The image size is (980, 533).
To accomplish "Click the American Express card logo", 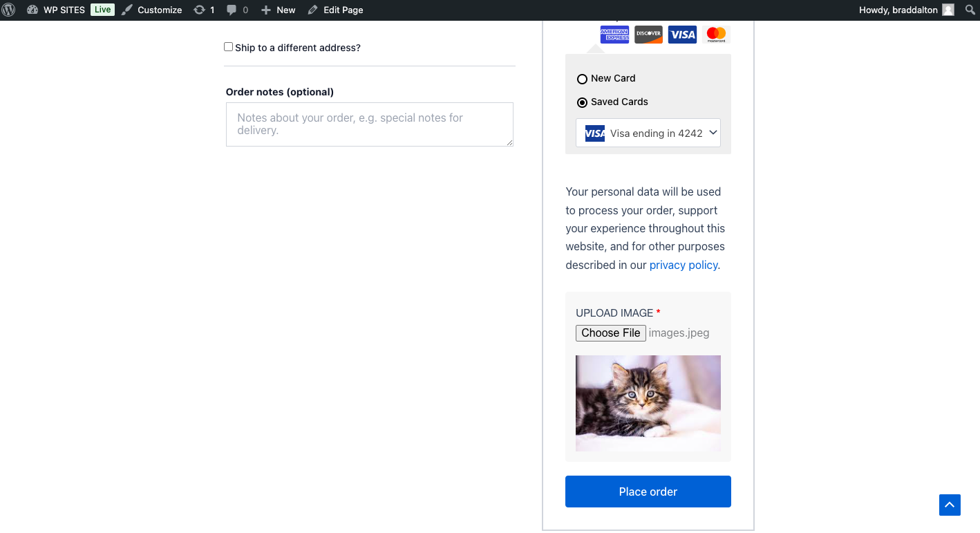I will click(614, 34).
